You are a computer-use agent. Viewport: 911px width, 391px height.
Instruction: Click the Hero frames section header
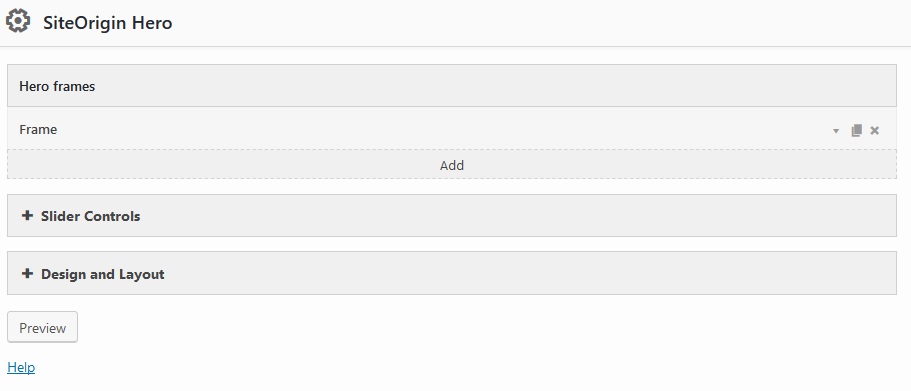click(57, 86)
